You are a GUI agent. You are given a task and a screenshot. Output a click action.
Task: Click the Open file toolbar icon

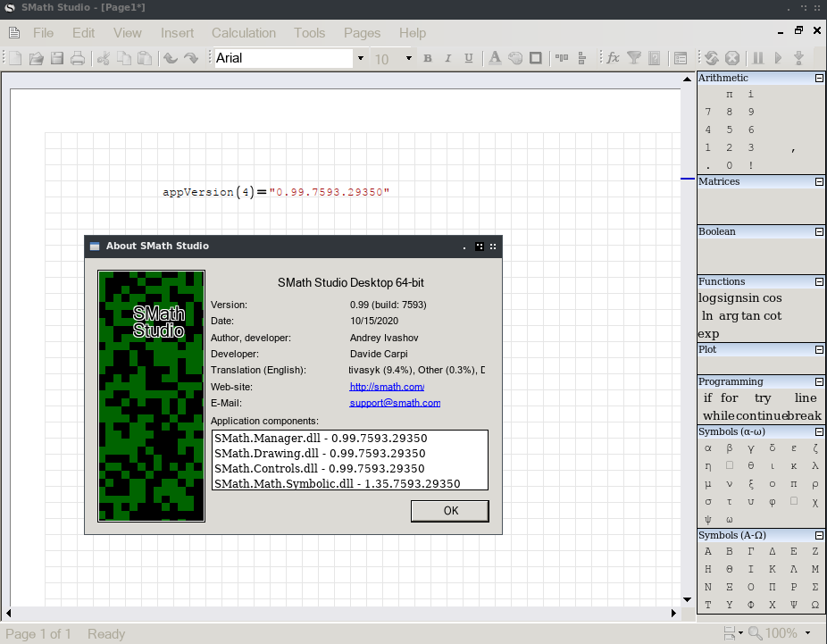37,58
